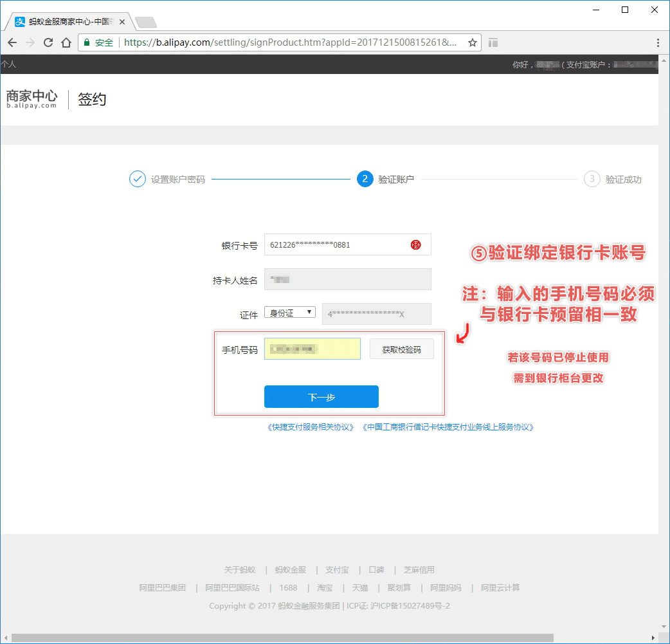The image size is (670, 644).
Task: Click the browser forward arrow
Action: point(30,42)
